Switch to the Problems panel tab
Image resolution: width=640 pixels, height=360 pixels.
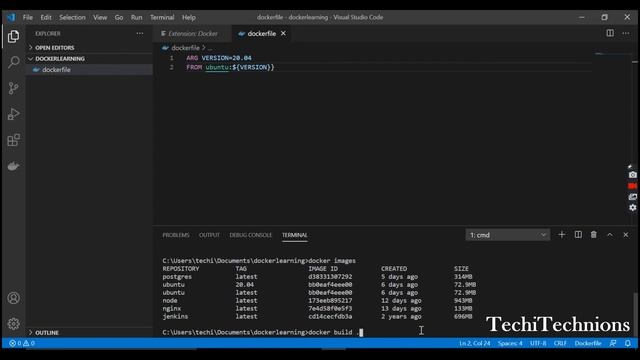pyautogui.click(x=176, y=235)
